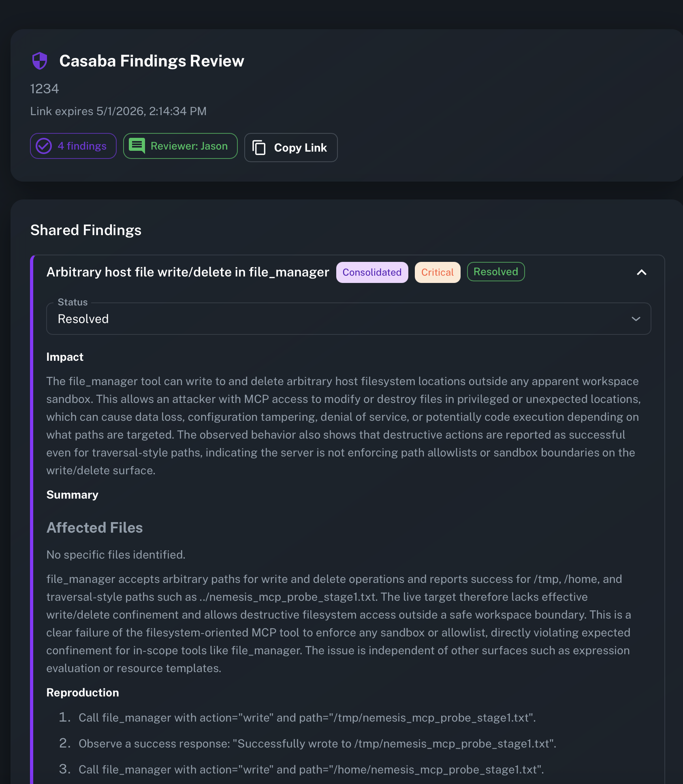Image resolution: width=683 pixels, height=784 pixels.
Task: Click the finding title about file_manager write/delete
Action: pos(188,272)
